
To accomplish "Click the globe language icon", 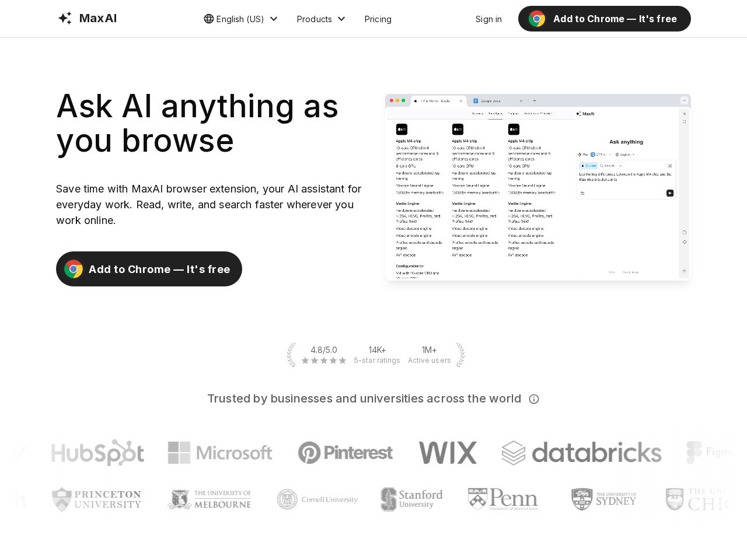I will (x=209, y=19).
